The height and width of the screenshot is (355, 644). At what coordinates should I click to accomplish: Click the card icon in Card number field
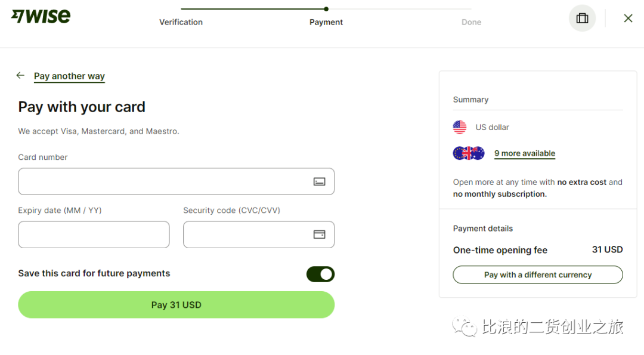coord(319,181)
